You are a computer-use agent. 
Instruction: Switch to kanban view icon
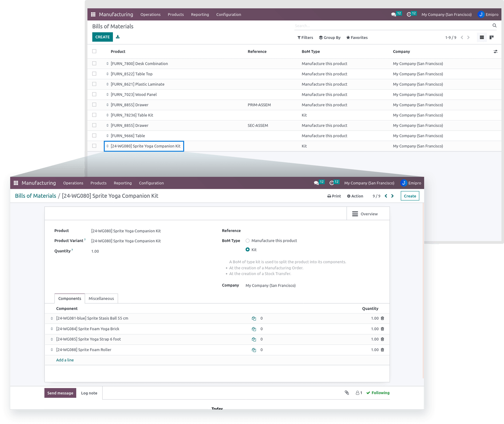492,37
